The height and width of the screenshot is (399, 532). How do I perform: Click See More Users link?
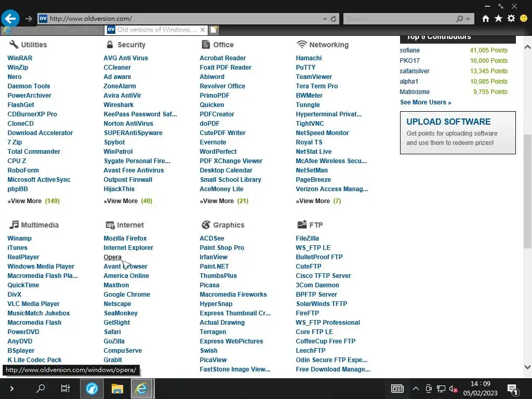(x=425, y=102)
